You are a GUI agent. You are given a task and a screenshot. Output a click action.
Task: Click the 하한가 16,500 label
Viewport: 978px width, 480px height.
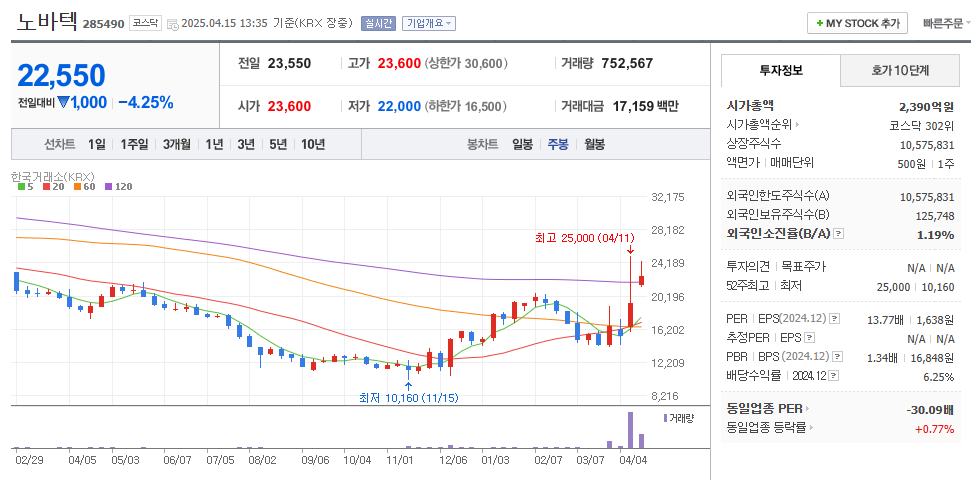point(466,106)
